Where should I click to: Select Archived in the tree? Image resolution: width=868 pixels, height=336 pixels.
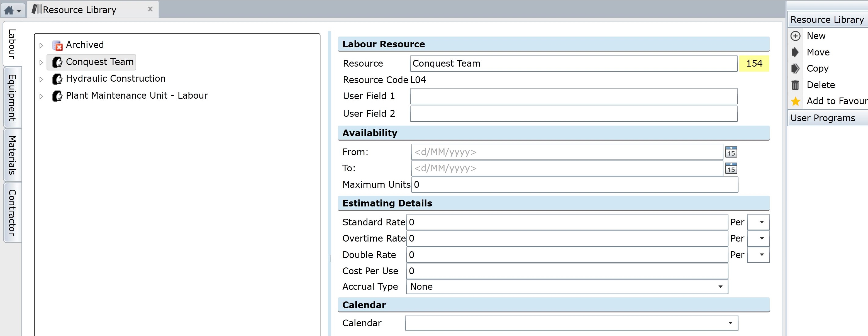[85, 45]
